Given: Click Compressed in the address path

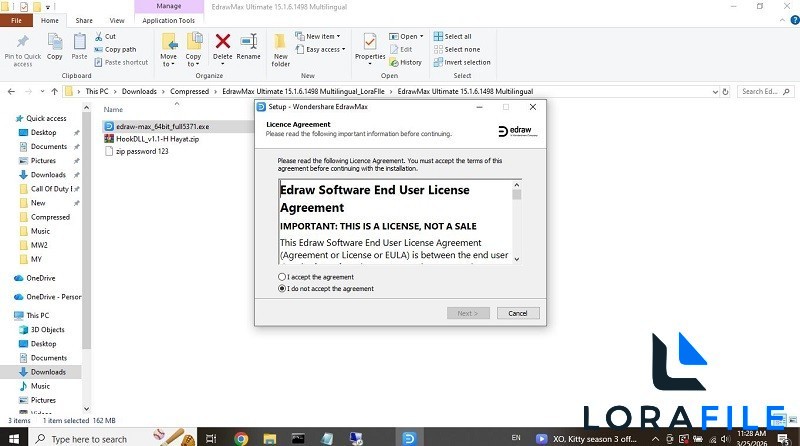Looking at the screenshot, I should [189, 91].
